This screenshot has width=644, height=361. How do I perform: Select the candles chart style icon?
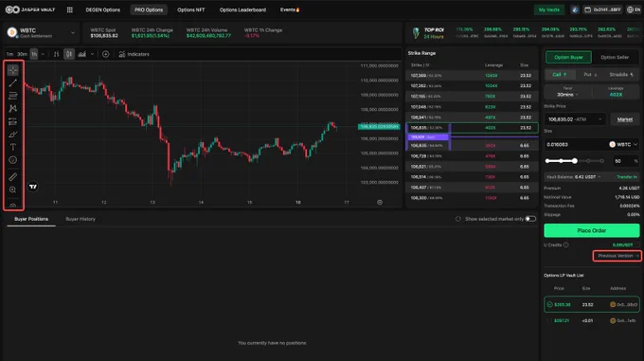coord(69,54)
